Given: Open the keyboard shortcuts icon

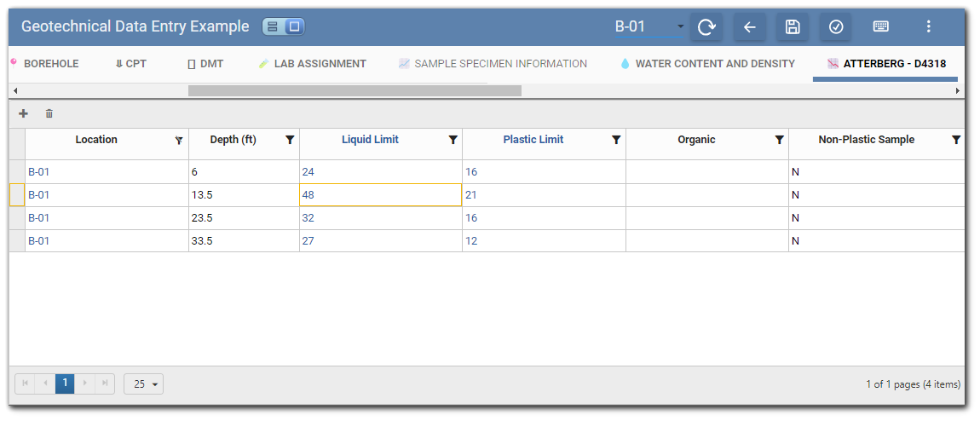Looking at the screenshot, I should pos(881,27).
